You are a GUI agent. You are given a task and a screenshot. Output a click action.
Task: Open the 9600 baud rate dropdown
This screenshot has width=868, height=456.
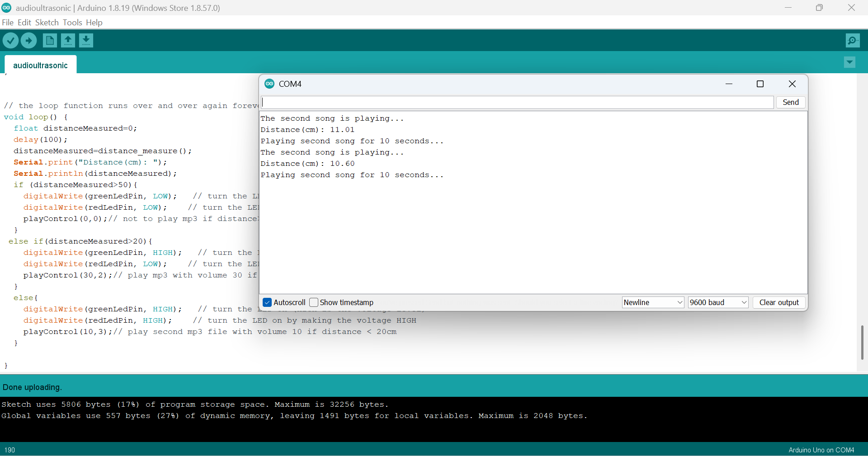(718, 302)
